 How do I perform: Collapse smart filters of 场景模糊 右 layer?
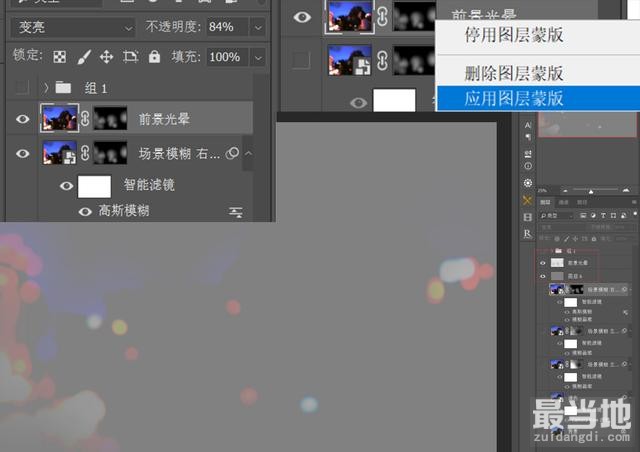[x=248, y=154]
